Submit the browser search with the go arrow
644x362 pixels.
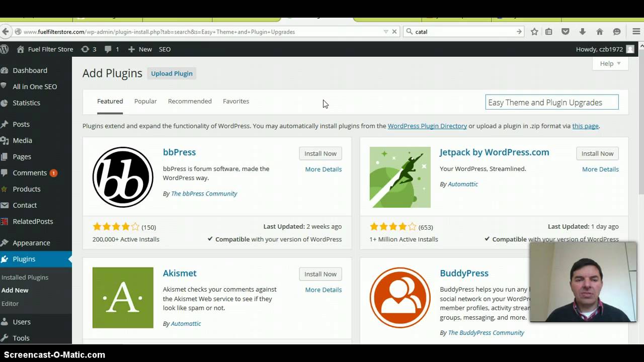(x=519, y=32)
